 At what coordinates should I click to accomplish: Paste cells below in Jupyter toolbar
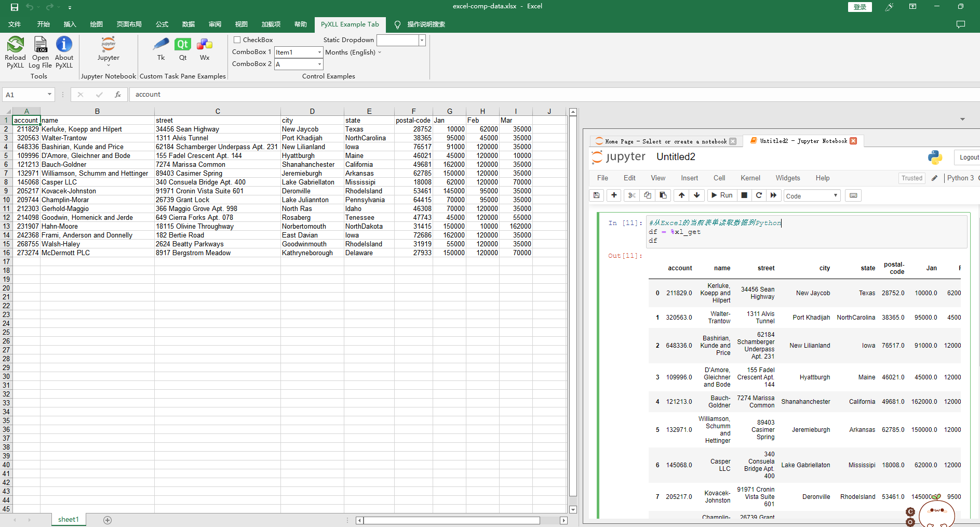pyautogui.click(x=663, y=195)
